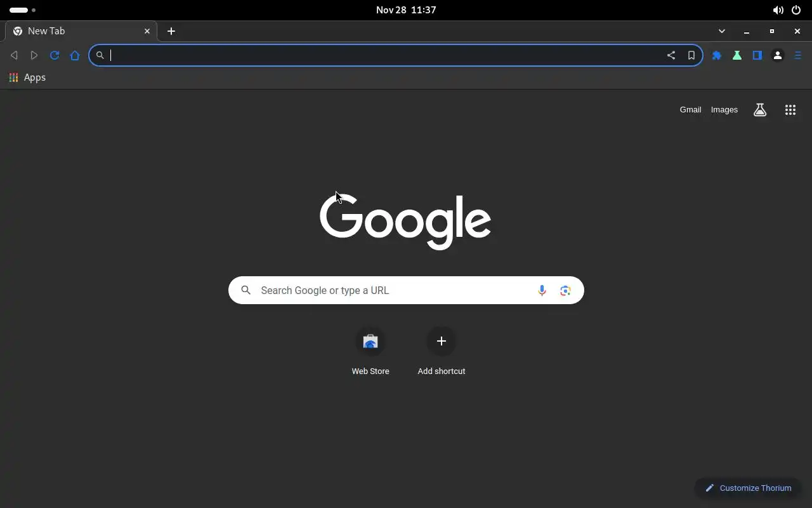
Task: Go back using the back arrow
Action: (14, 55)
